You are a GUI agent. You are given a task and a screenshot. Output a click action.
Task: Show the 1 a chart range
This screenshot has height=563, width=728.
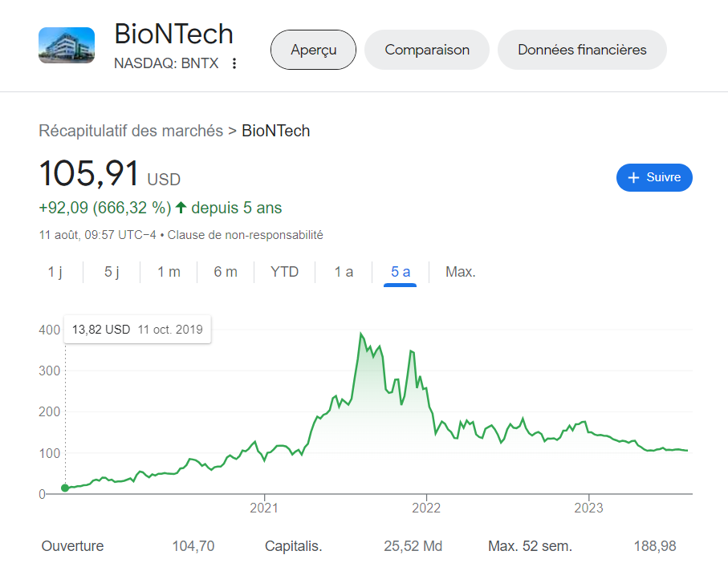pos(344,272)
